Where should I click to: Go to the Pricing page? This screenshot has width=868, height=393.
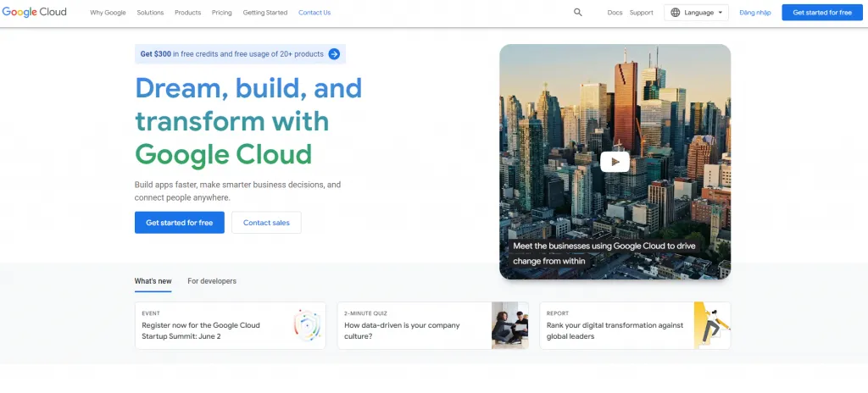click(221, 13)
